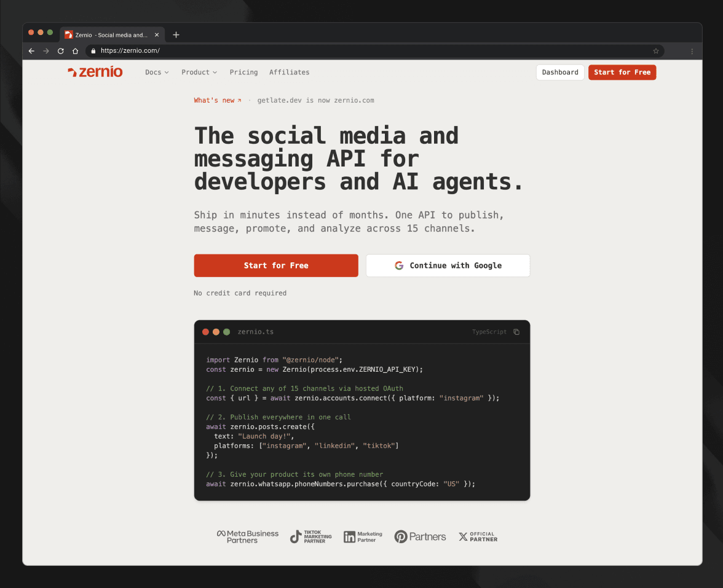Screen dimensions: 723x588
Task: Open the Dashboard button in the header
Action: 560,73
